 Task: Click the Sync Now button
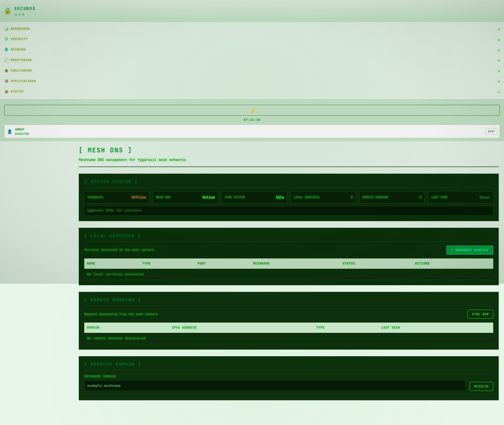[x=480, y=314]
